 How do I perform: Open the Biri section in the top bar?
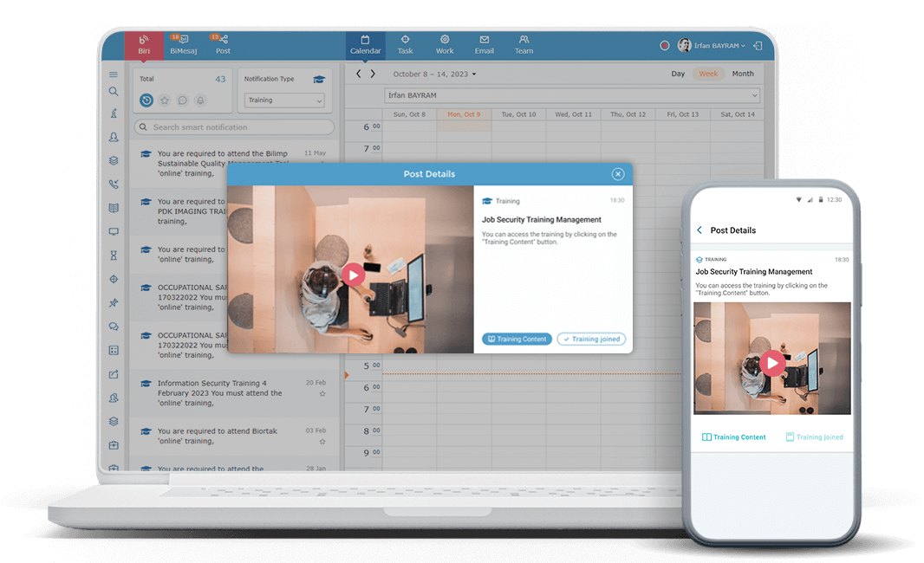[x=144, y=45]
